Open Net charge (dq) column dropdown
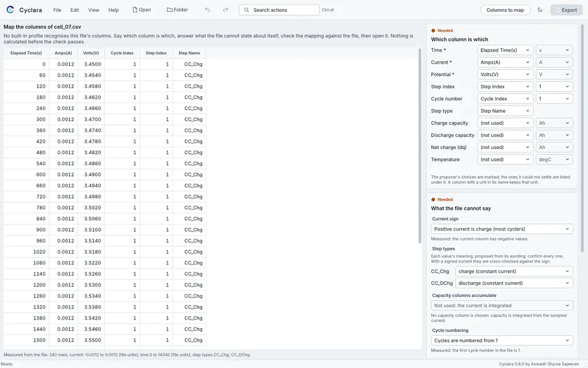This screenshot has height=368, width=588. [x=505, y=147]
